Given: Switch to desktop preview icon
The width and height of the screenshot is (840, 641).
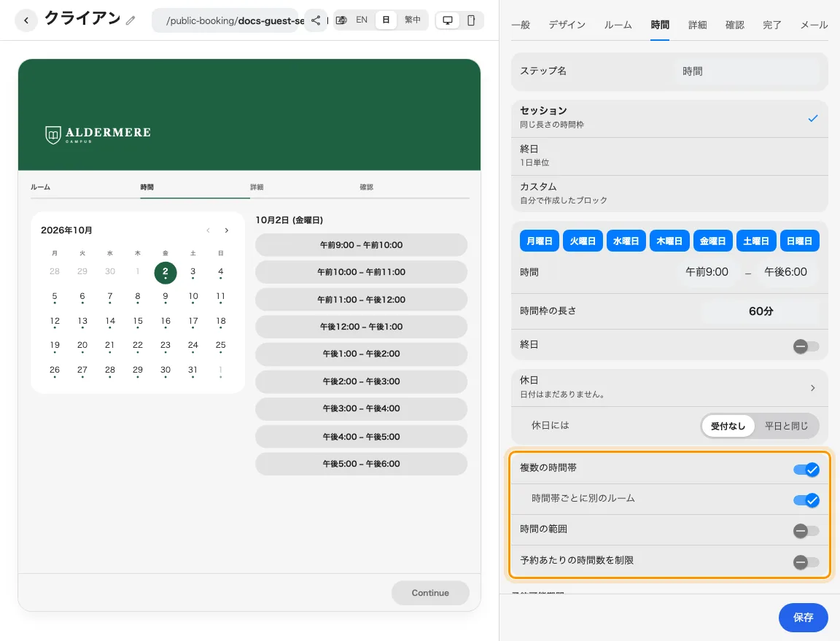Looking at the screenshot, I should 447,20.
